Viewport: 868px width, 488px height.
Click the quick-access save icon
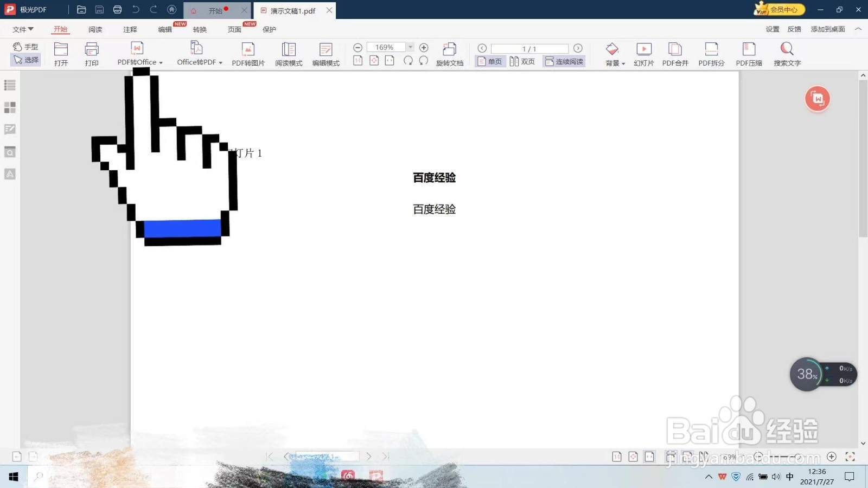pyautogui.click(x=99, y=10)
